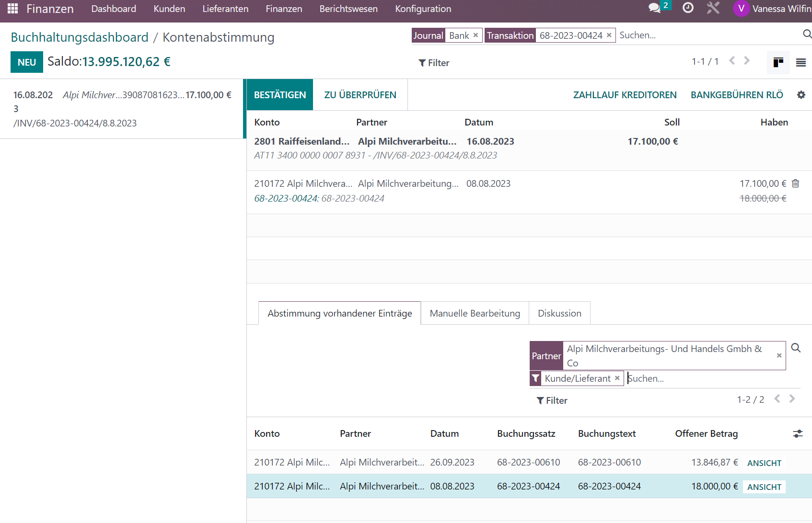Remove the Transaktion 68-2023-00424 filter
This screenshot has width=812, height=523.
(x=609, y=35)
